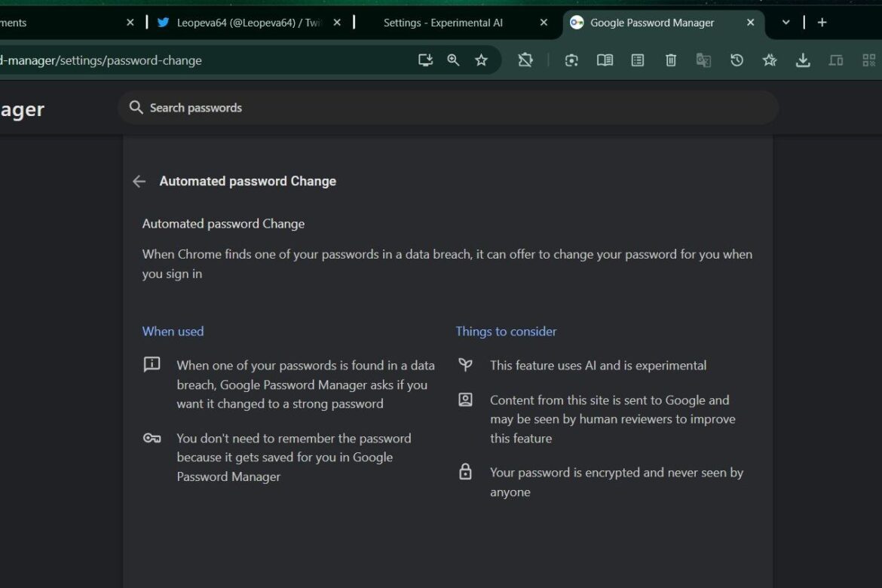The width and height of the screenshot is (882, 588).
Task: Open the reading list
Action: (x=605, y=60)
